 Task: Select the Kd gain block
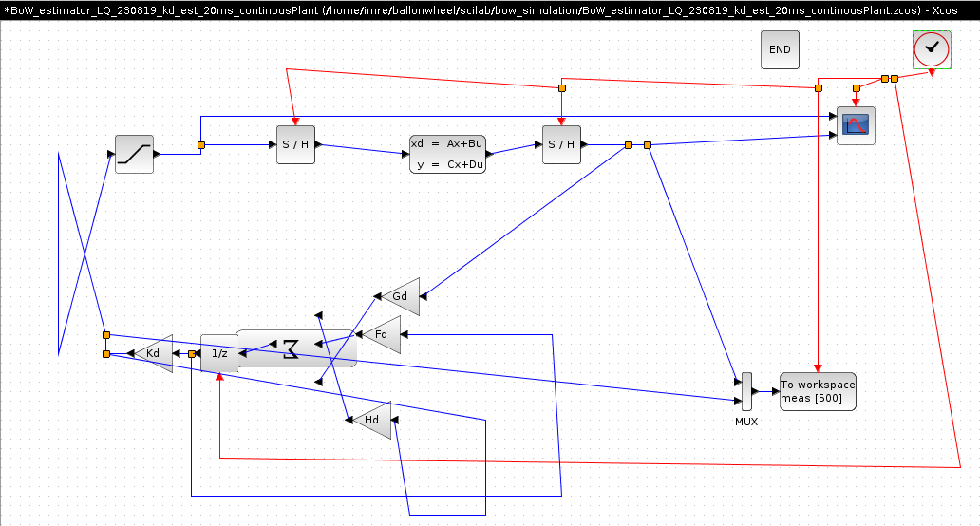[155, 353]
